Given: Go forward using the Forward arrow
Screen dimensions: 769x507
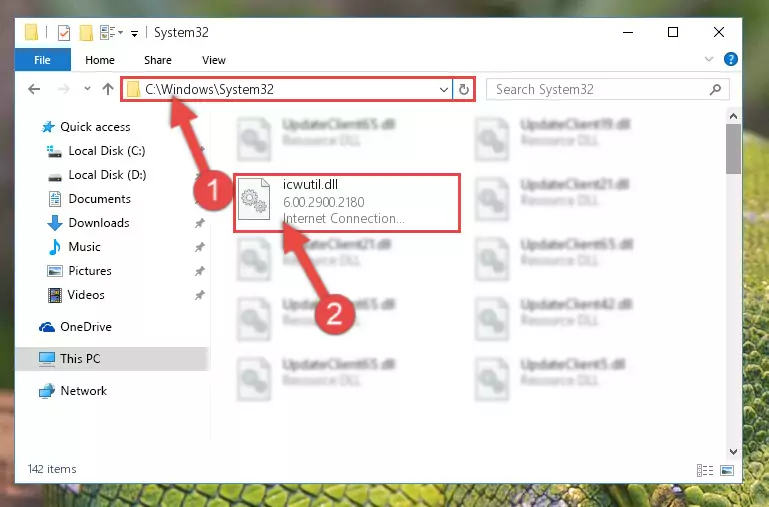Looking at the screenshot, I should [63, 89].
